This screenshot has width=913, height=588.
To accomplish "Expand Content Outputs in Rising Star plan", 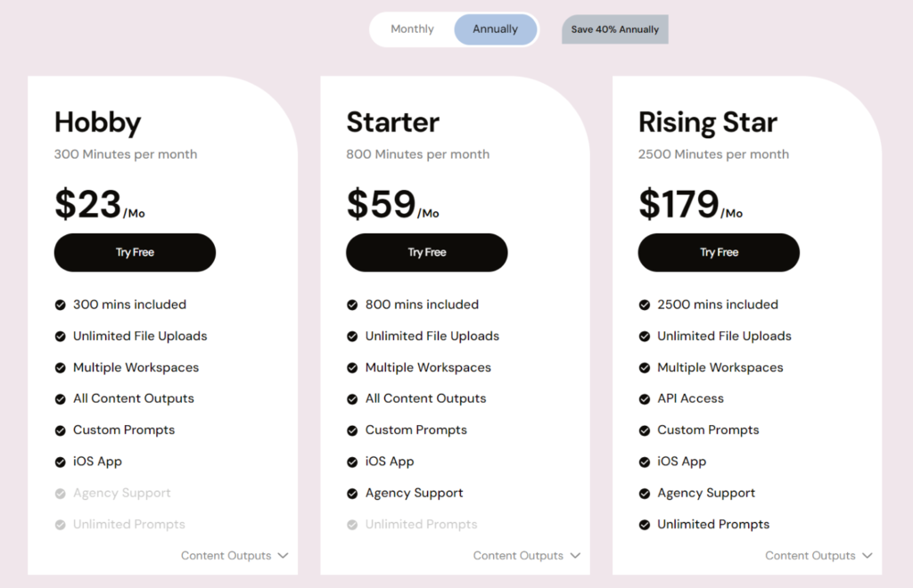I will (x=818, y=556).
